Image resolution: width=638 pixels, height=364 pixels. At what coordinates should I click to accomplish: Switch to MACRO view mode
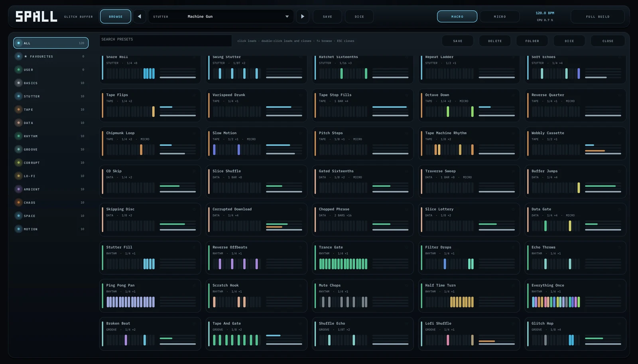(457, 17)
